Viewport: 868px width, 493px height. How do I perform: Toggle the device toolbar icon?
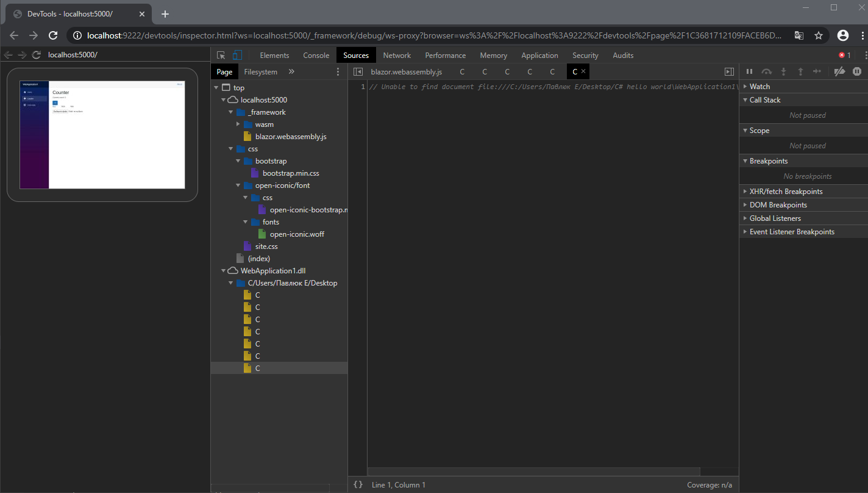tap(237, 55)
